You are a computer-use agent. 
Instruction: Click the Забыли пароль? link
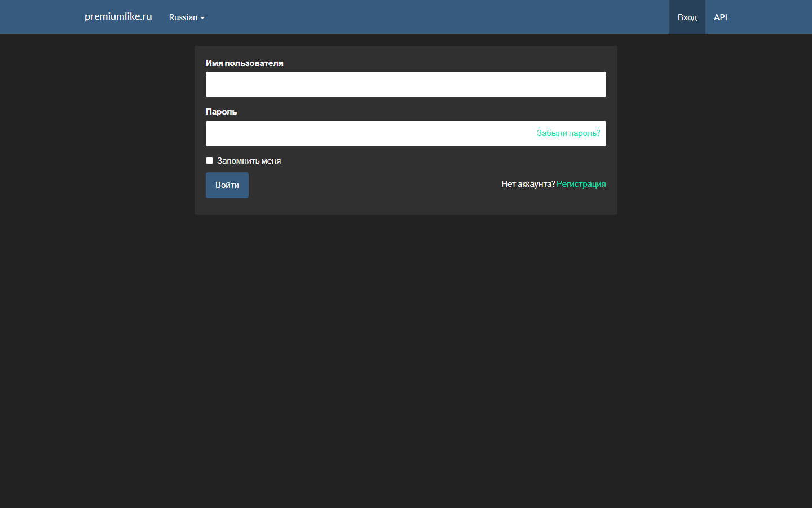[x=568, y=133]
